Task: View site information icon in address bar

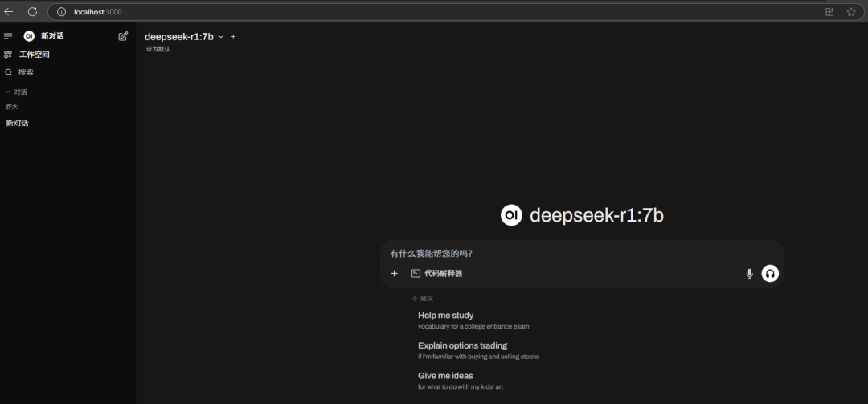Action: [61, 11]
